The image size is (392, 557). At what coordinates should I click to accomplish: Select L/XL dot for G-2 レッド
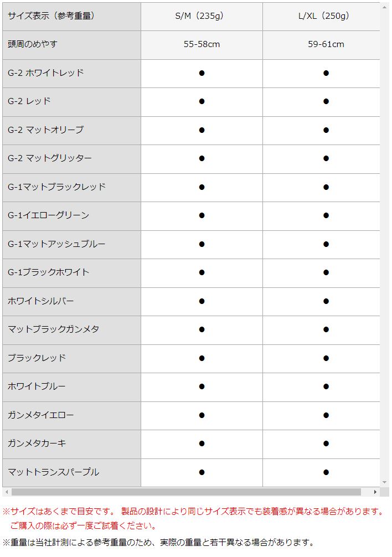pos(326,101)
